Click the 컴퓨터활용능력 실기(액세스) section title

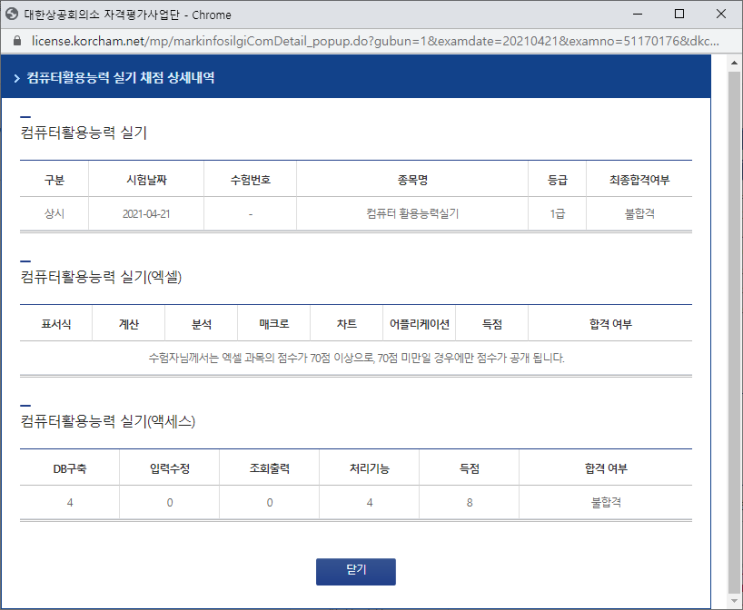[108, 421]
